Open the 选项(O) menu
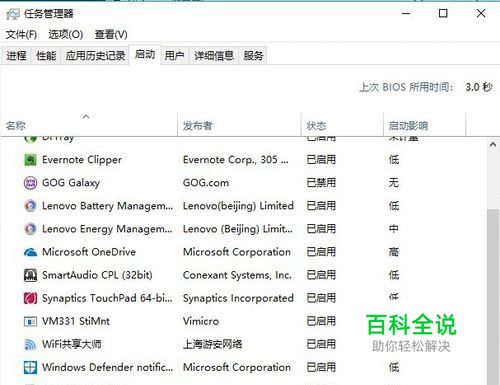This screenshot has width=500, height=385. point(66,34)
